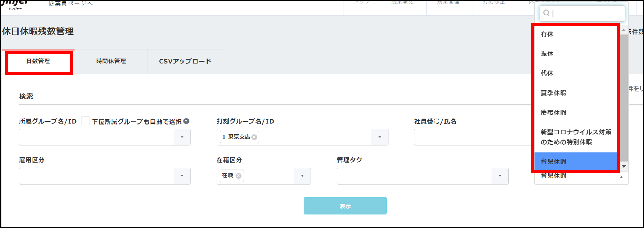Click the help icon beside 下位所属グループ
This screenshot has width=644, height=228.
click(186, 121)
